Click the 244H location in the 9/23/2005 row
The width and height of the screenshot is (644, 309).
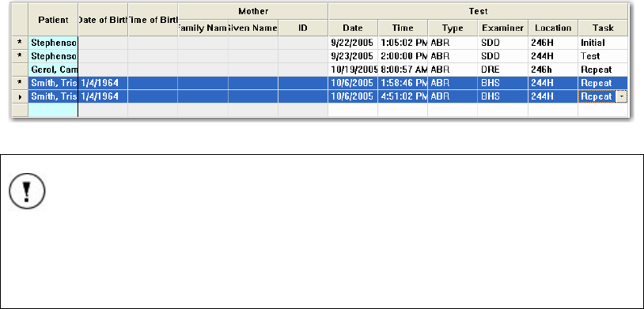(553, 56)
